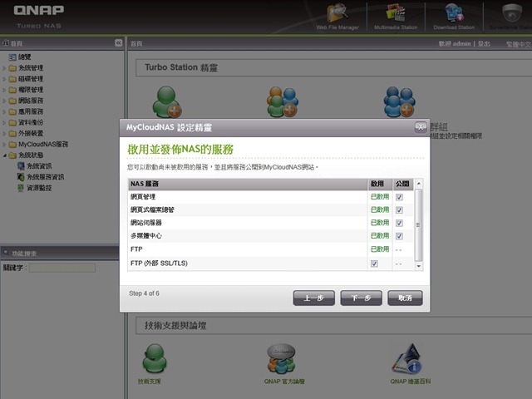Select the 多媒體中心 row label

(x=146, y=236)
